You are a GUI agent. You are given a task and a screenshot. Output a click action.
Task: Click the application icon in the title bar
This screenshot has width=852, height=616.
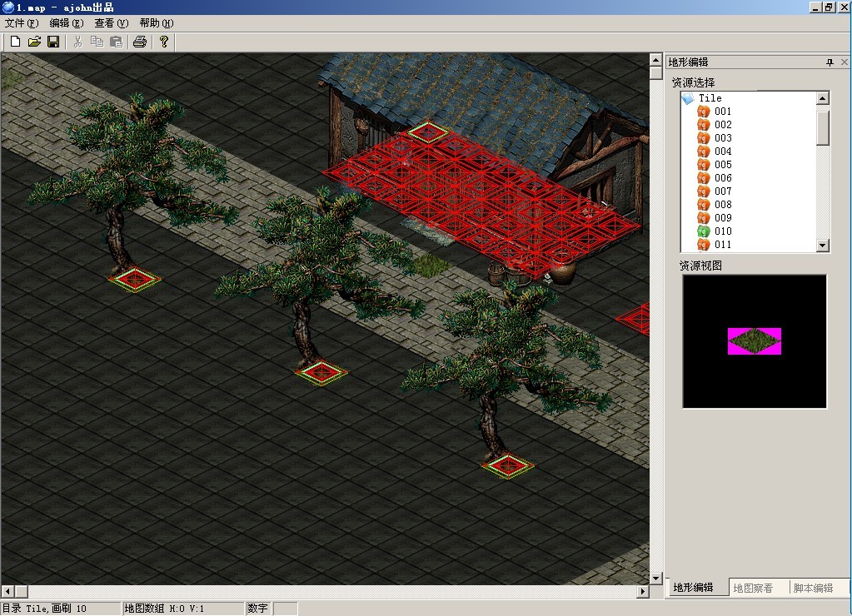[x=8, y=7]
